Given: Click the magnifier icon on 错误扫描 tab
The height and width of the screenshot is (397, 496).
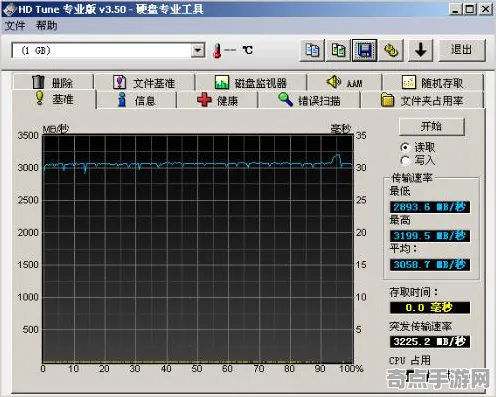Looking at the screenshot, I should point(286,99).
